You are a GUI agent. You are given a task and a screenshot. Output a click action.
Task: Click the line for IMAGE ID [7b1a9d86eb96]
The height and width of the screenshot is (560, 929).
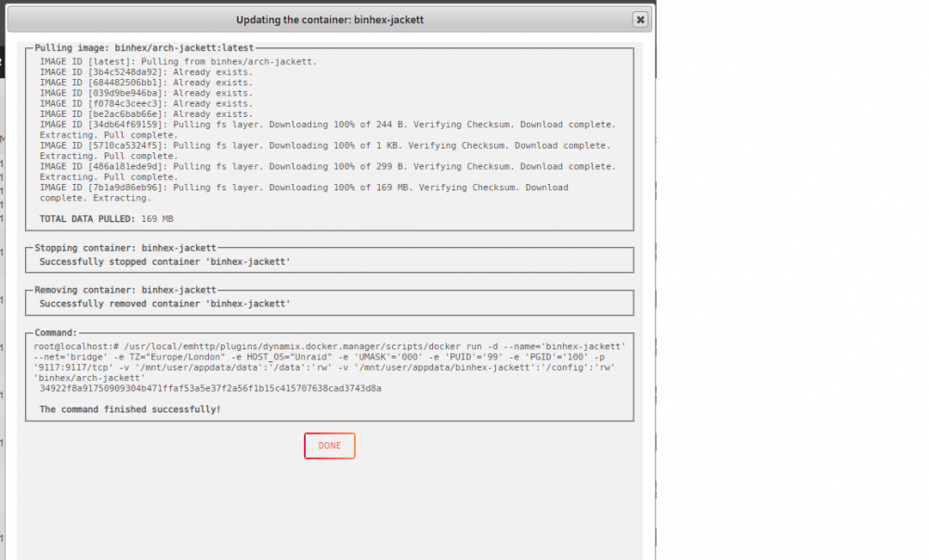click(x=304, y=193)
